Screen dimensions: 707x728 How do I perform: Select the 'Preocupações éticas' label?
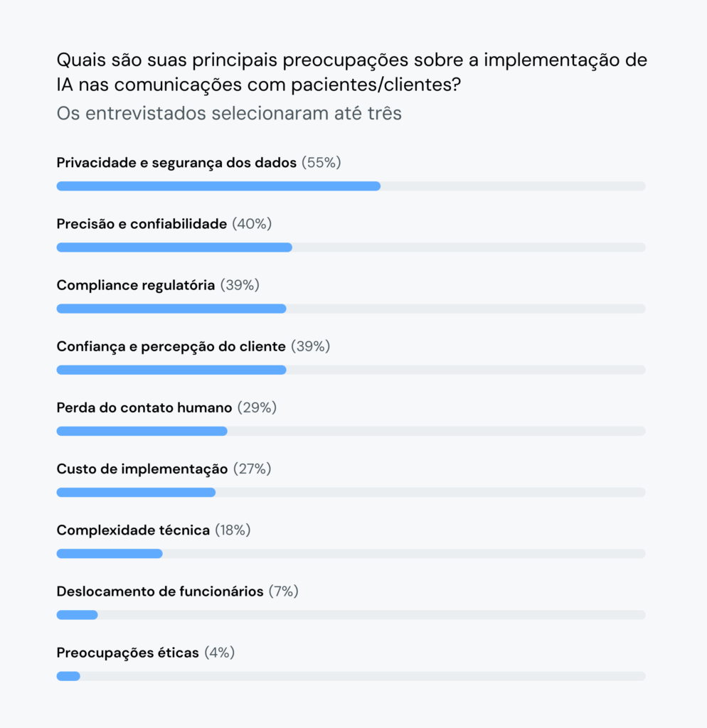[128, 652]
